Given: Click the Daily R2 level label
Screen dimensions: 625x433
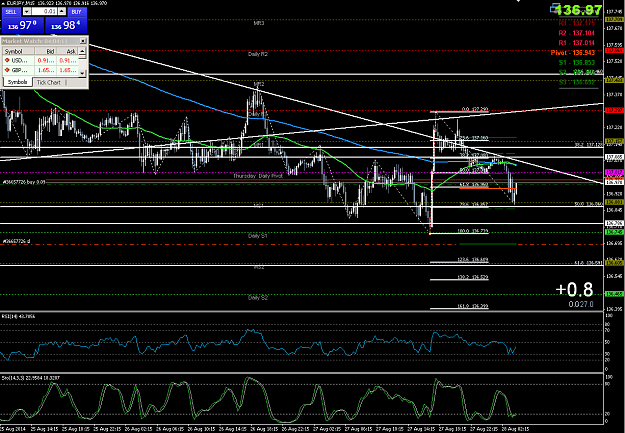Looking at the screenshot, I should (258, 54).
